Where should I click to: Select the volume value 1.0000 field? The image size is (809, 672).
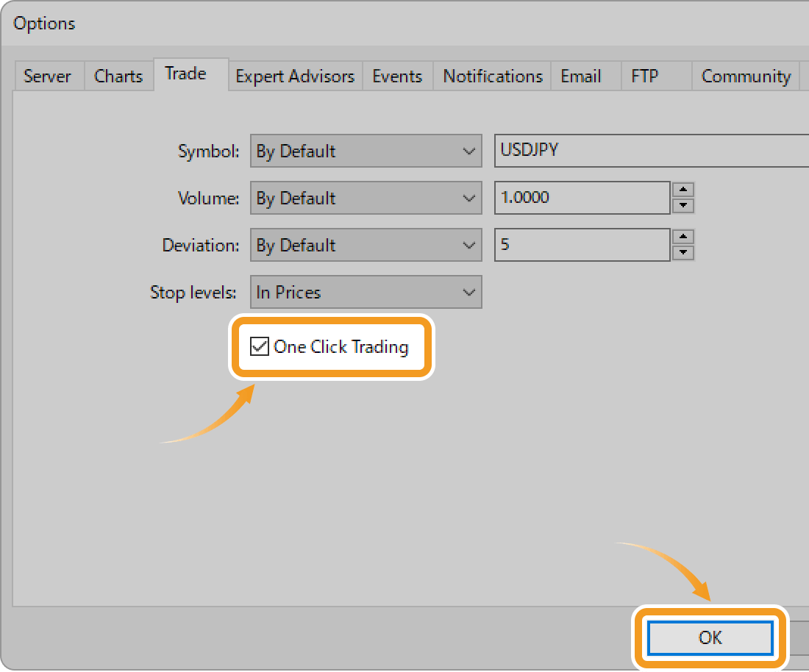[x=581, y=198]
